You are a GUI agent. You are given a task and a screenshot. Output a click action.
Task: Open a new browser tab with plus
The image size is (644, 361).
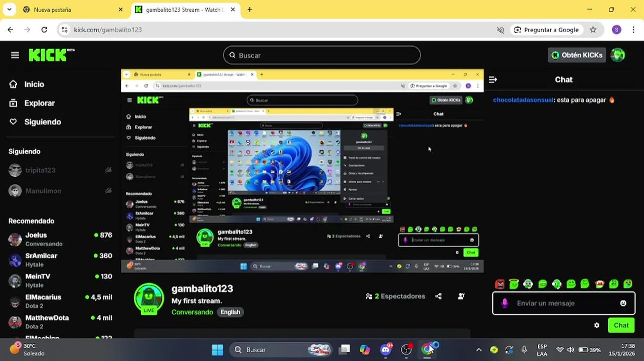pyautogui.click(x=250, y=10)
